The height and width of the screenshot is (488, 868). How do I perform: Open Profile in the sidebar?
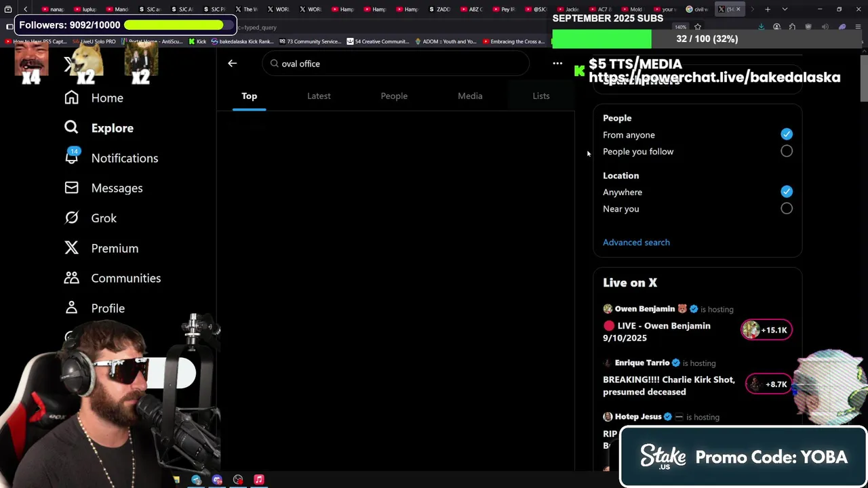95,308
